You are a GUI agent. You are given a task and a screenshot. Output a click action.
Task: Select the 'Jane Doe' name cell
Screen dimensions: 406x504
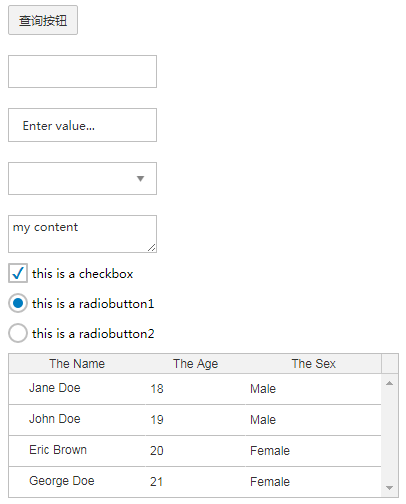(77, 389)
